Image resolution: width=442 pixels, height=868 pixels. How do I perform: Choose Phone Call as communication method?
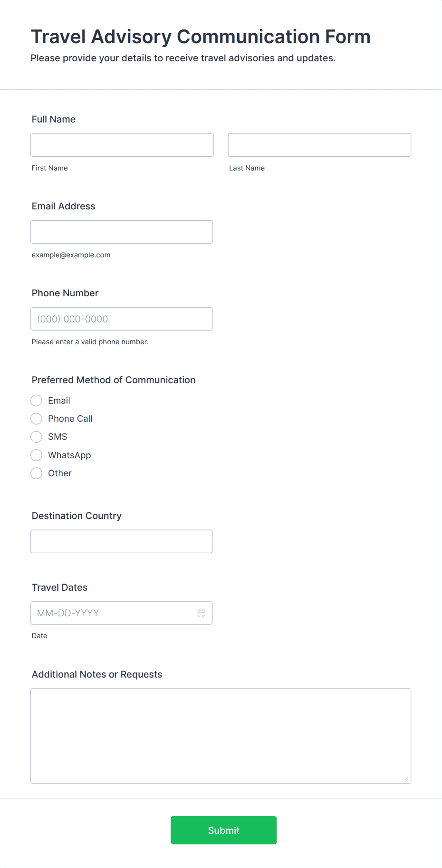(37, 419)
